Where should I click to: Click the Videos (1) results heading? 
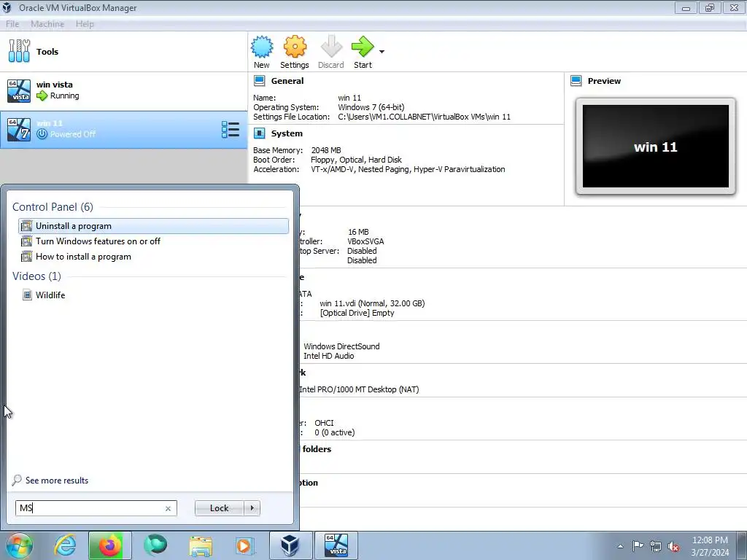coord(36,276)
